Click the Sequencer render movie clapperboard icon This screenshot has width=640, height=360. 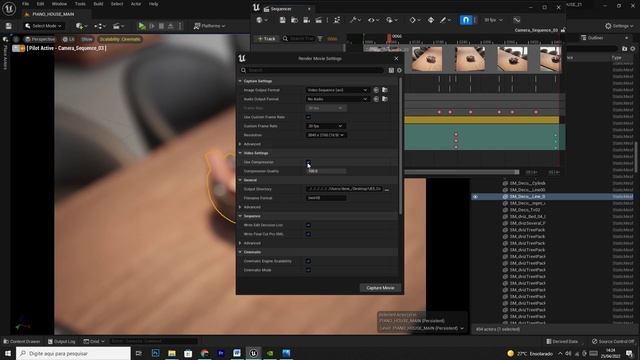tap(318, 20)
